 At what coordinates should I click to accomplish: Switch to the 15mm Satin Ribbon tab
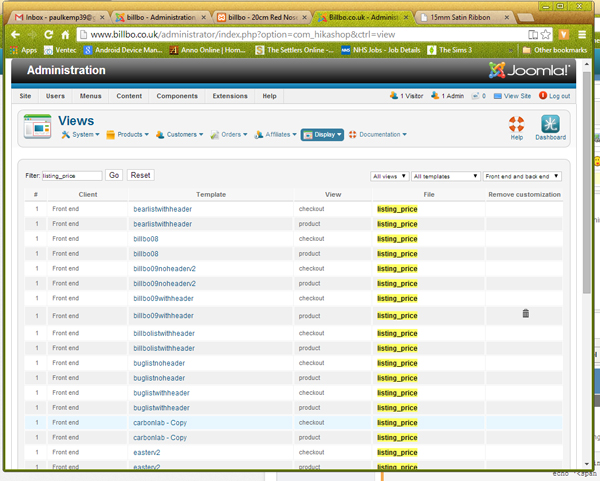(465, 18)
